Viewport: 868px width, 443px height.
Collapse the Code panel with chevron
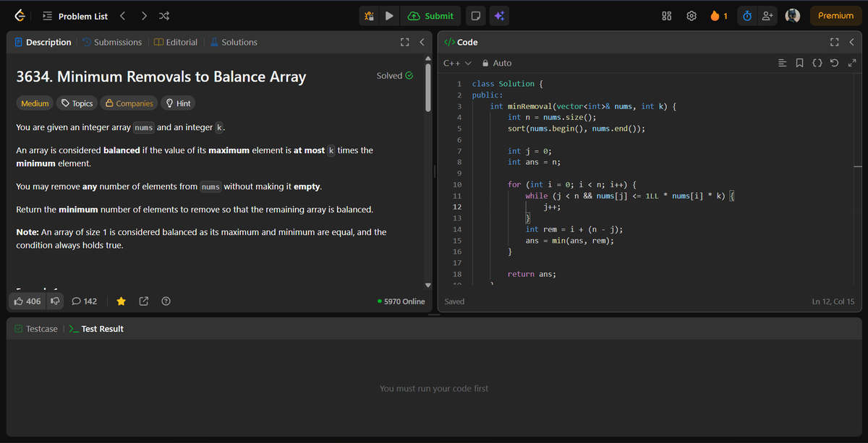[x=851, y=42]
